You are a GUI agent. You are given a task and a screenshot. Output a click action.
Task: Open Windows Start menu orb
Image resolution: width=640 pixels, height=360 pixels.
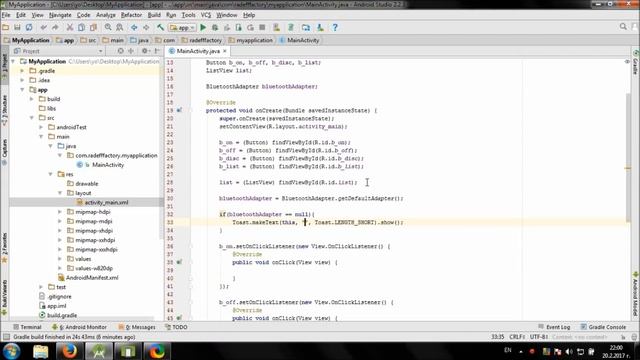(x=11, y=351)
